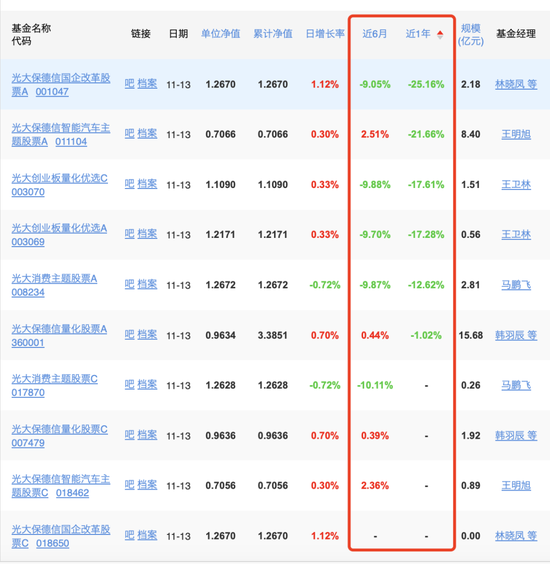550x564 pixels.
Task: Open fund 光大保德信国企改革股票A
Action: tap(61, 85)
